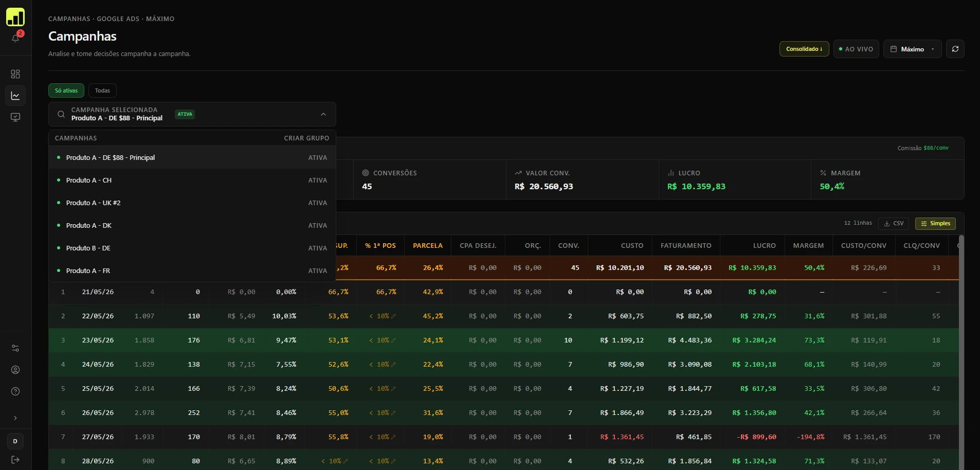Select the chart analytics sidebar icon
Viewport: 980px width, 470px height.
[x=15, y=96]
